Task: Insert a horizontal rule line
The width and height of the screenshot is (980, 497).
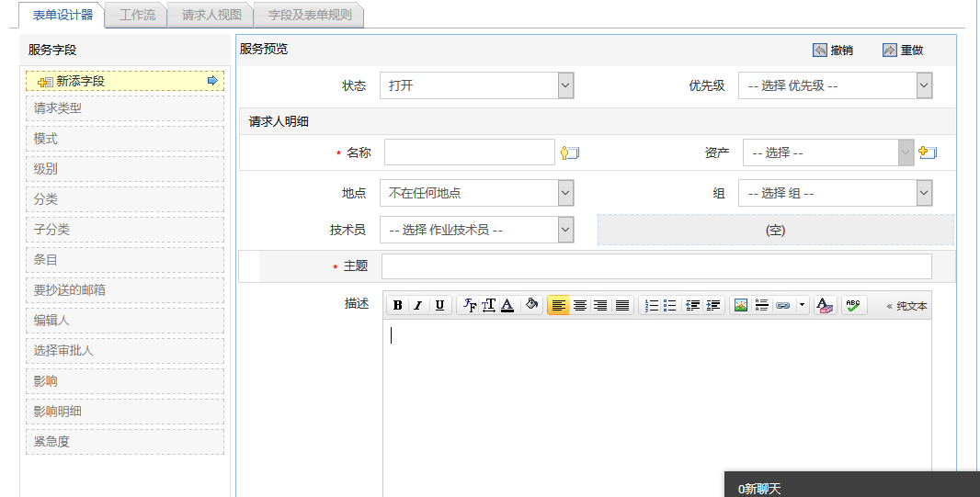Action: (x=761, y=305)
